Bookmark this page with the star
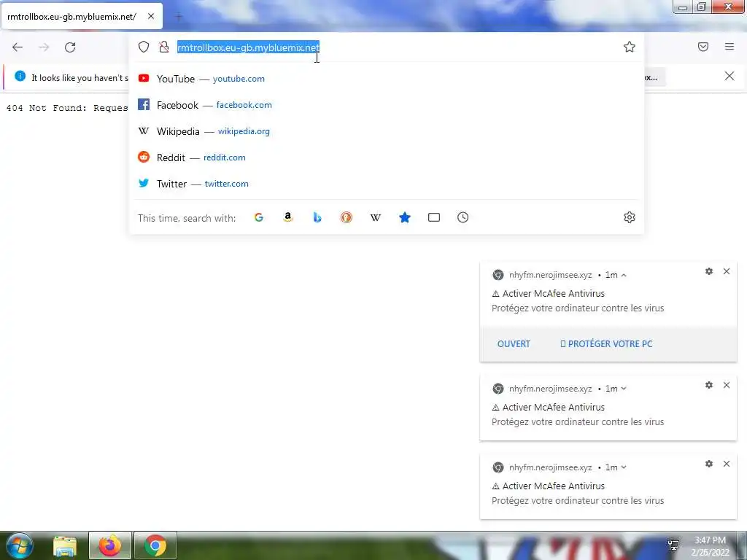The image size is (747, 560). click(630, 47)
